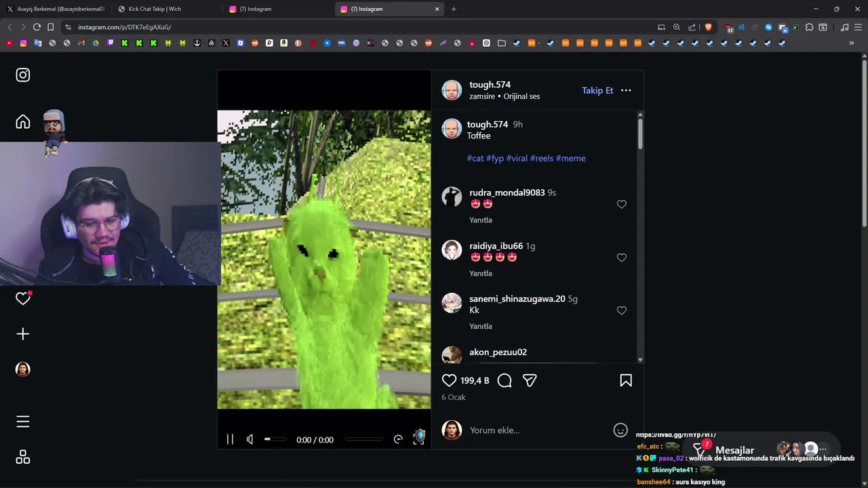
Task: Click the address bar URL
Action: pyautogui.click(x=125, y=27)
